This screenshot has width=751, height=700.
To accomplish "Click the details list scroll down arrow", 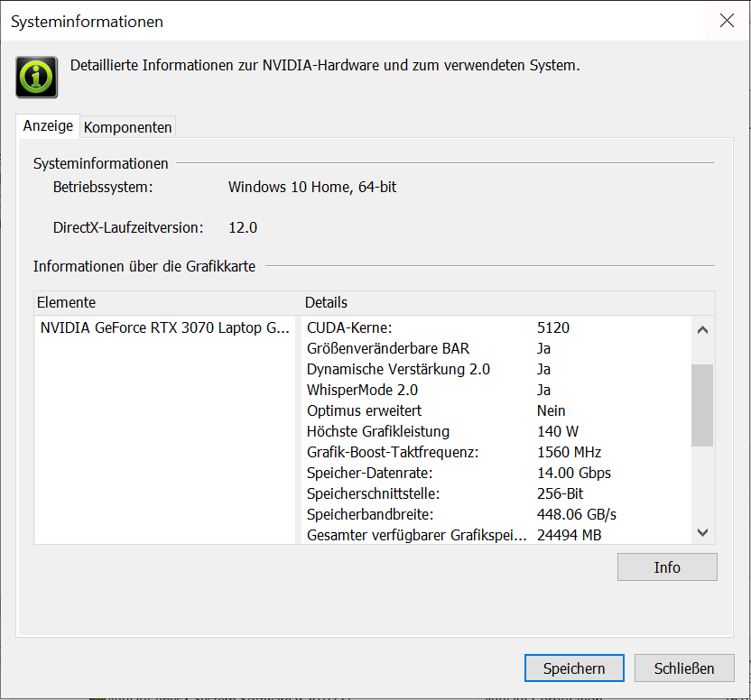I will coord(702,532).
